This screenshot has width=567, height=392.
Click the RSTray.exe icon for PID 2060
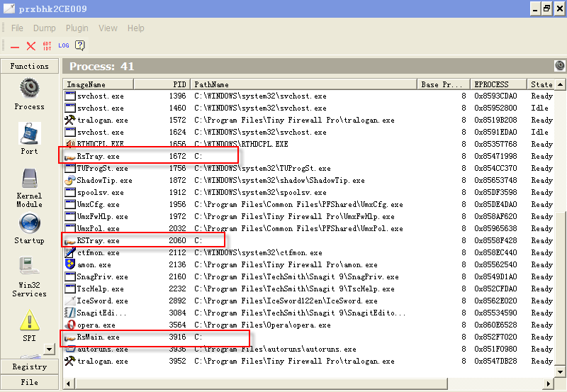pyautogui.click(x=69, y=241)
